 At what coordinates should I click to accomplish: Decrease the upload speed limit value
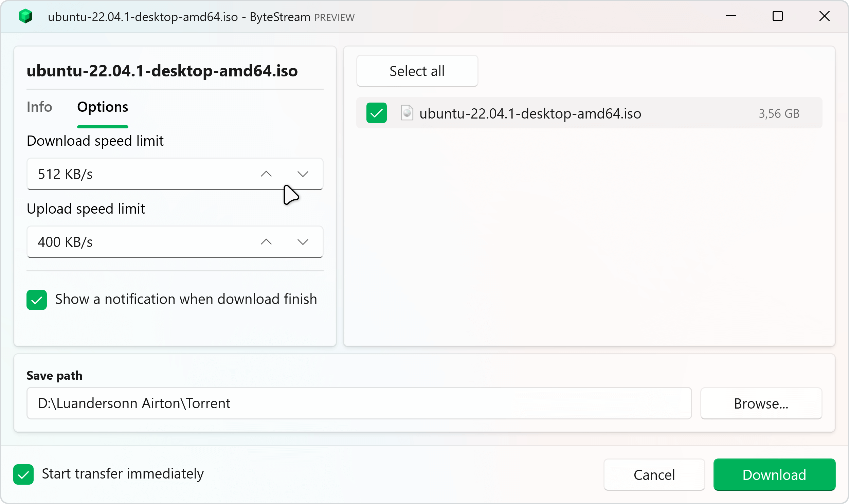[303, 241]
